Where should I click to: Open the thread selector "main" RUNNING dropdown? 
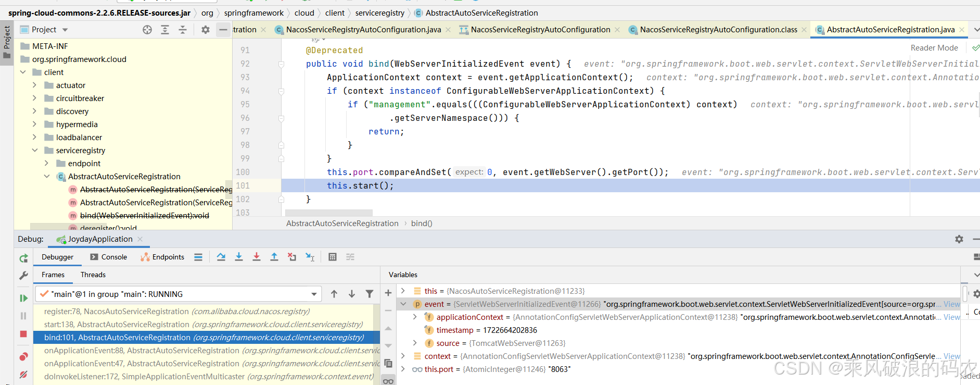tap(314, 294)
